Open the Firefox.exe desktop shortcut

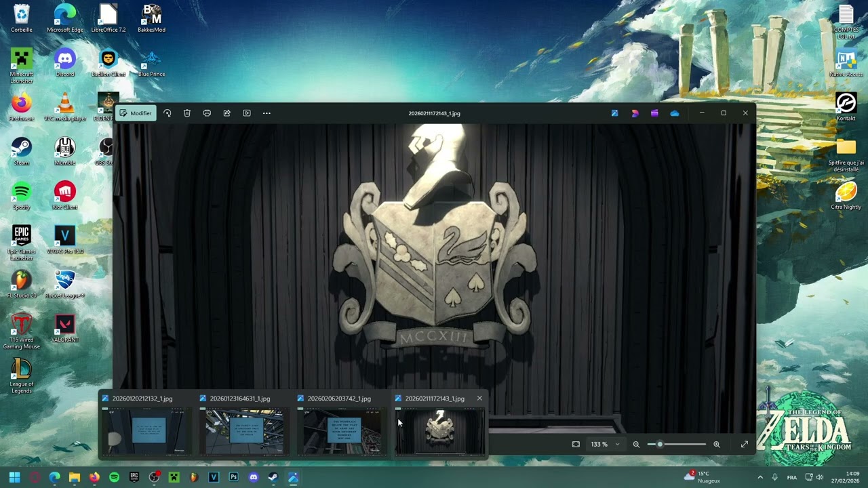point(22,107)
